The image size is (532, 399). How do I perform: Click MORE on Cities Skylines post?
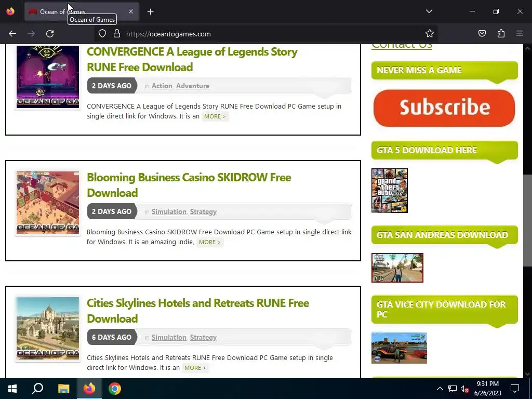195,368
